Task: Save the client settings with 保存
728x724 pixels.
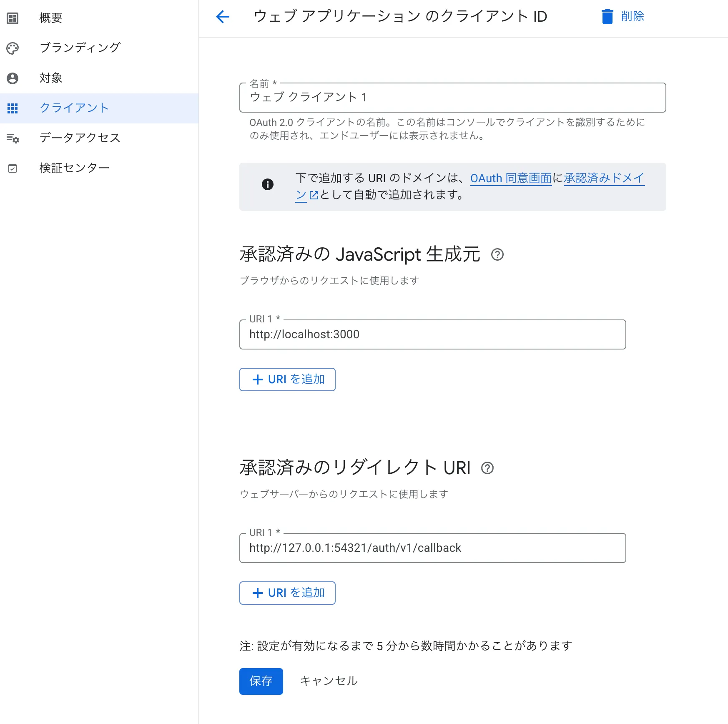Action: (261, 681)
